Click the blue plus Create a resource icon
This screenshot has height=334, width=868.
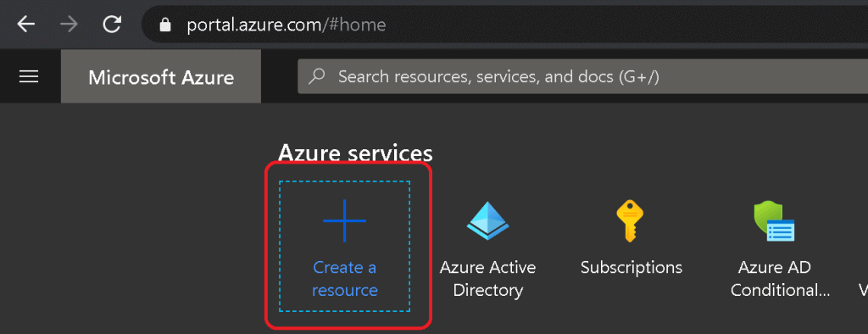(344, 220)
